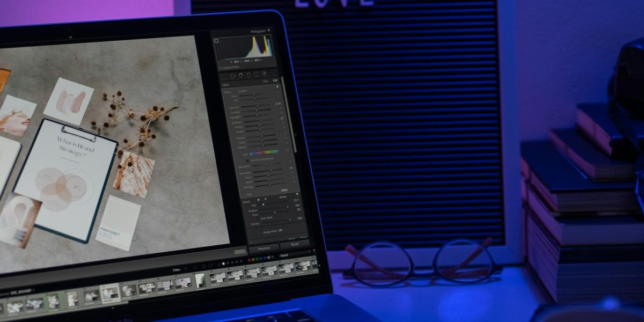
Task: Adjust the brush Density slider
Action: (276, 221)
